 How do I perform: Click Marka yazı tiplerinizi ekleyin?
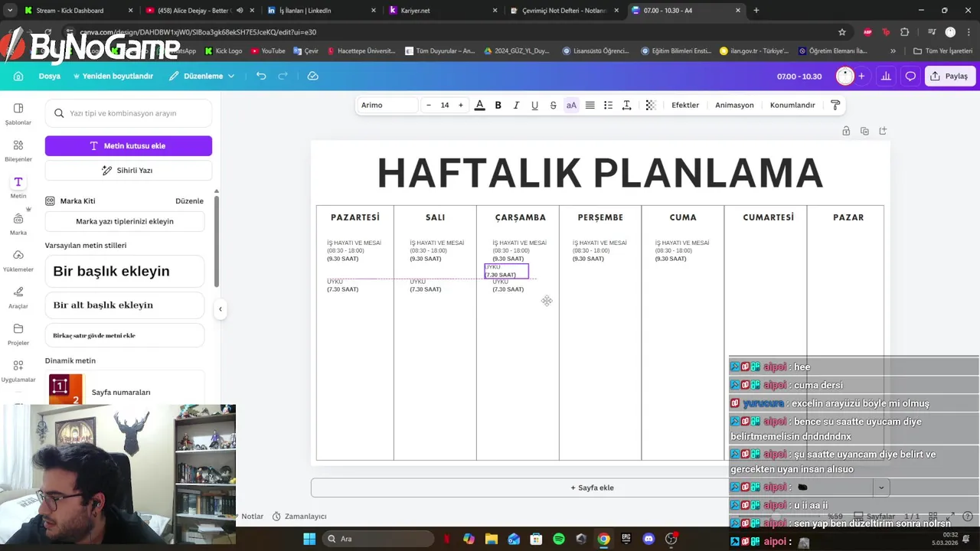(x=125, y=221)
